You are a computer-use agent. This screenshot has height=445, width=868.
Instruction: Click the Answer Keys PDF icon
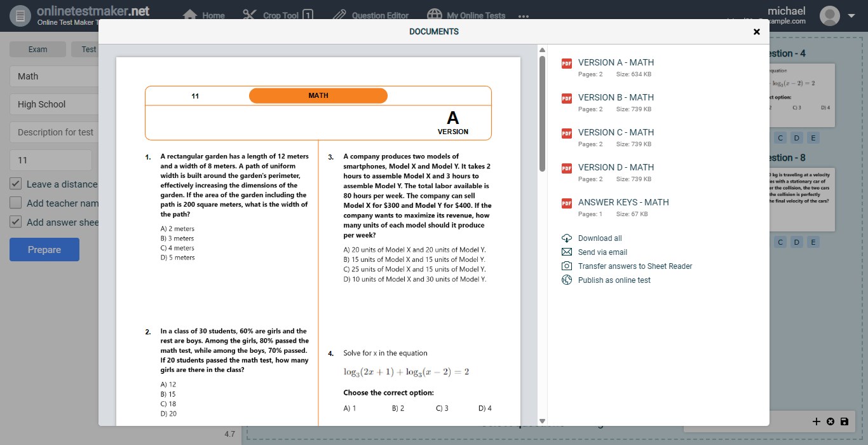[x=567, y=203]
